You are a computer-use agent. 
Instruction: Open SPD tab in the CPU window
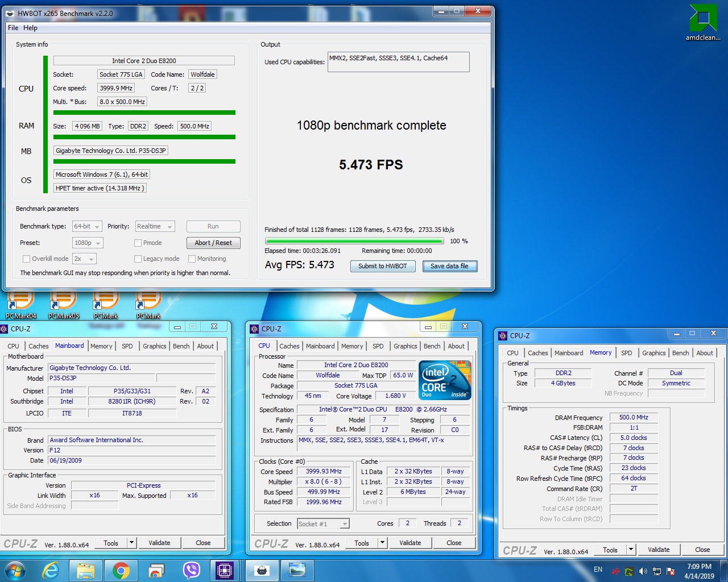378,346
